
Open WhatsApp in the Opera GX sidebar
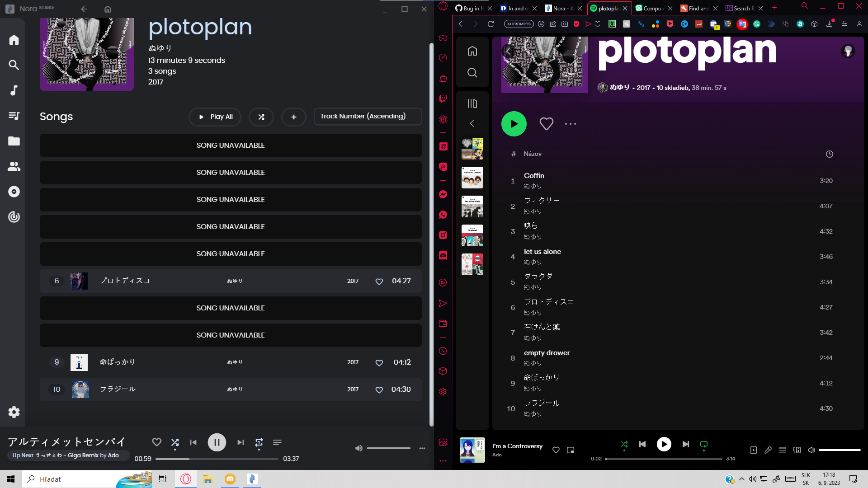pos(443,215)
